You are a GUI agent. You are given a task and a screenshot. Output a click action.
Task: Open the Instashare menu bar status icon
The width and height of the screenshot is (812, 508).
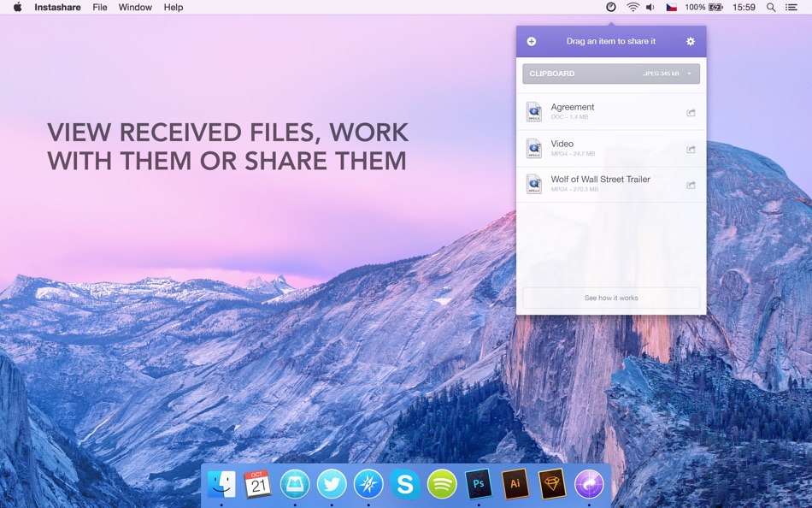click(x=611, y=7)
